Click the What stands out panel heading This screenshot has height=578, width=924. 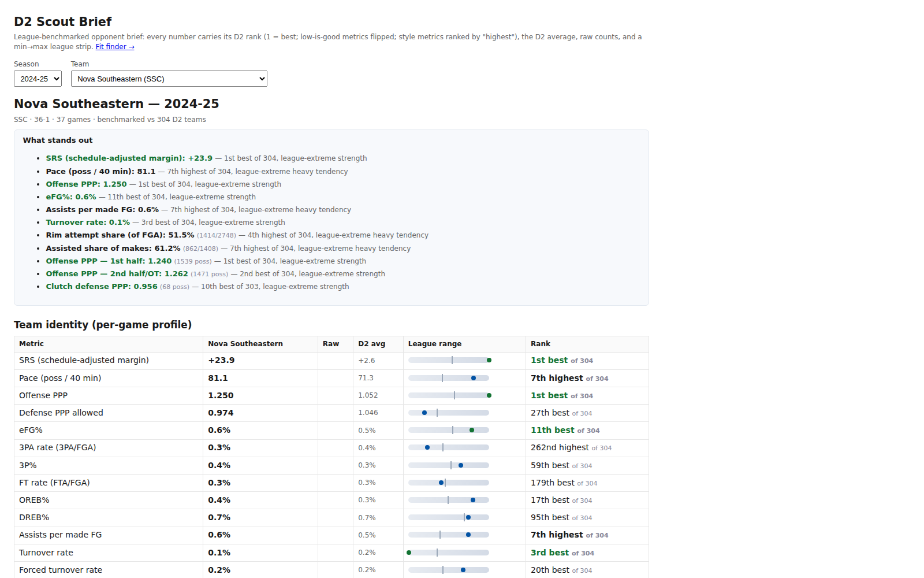point(58,140)
